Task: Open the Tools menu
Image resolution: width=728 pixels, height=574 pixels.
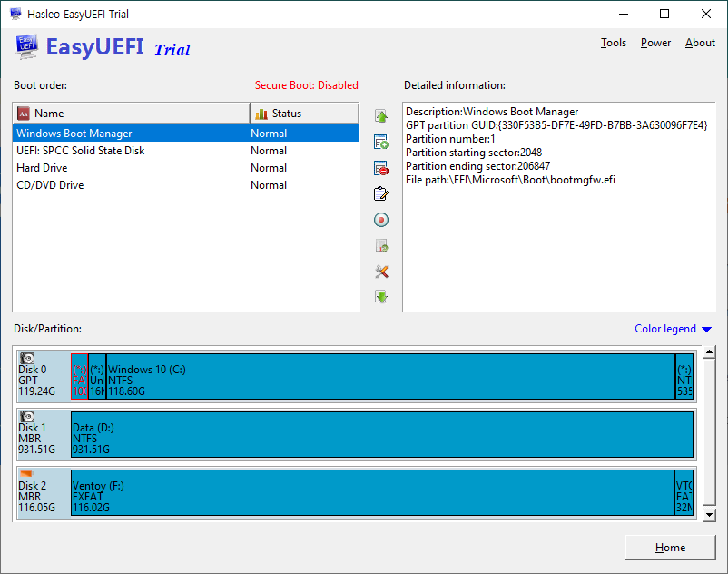Action: tap(614, 43)
